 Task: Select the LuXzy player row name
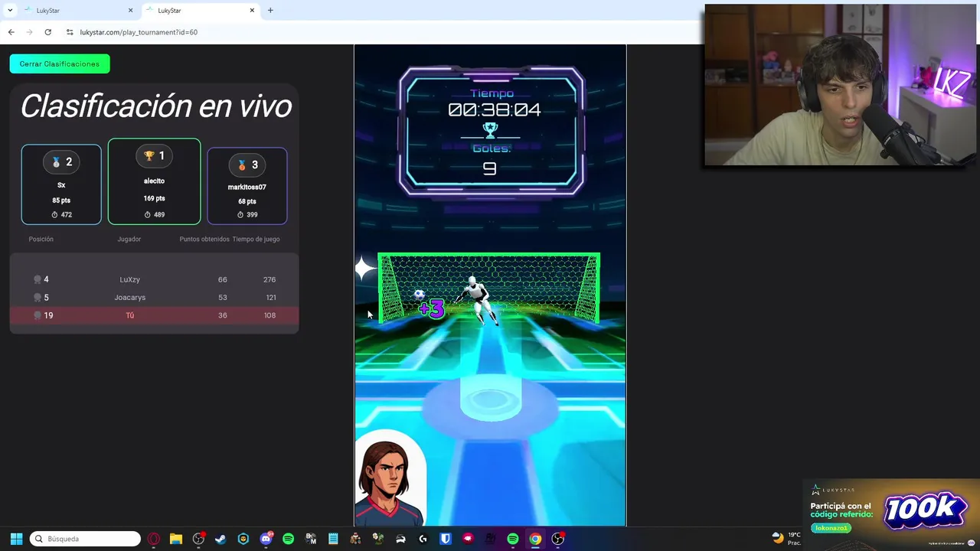130,280
